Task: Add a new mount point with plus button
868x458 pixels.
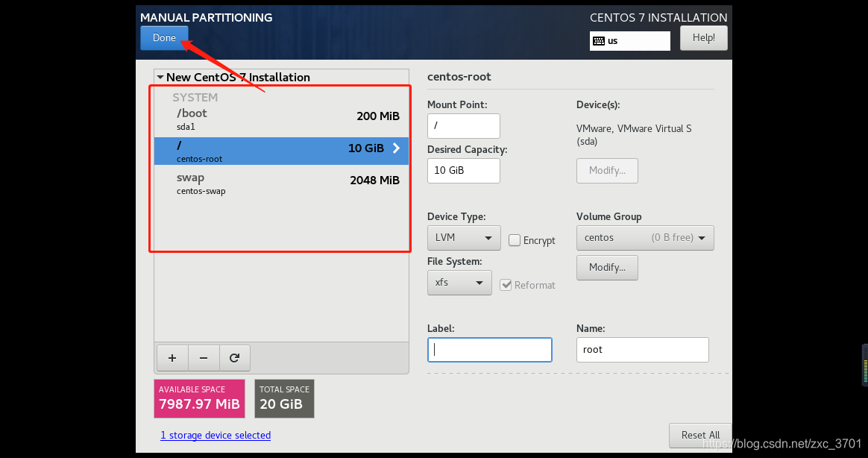Action: coord(172,358)
